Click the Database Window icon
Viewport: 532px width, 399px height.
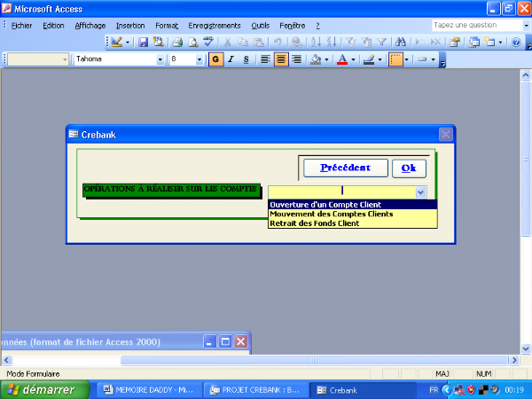click(474, 42)
